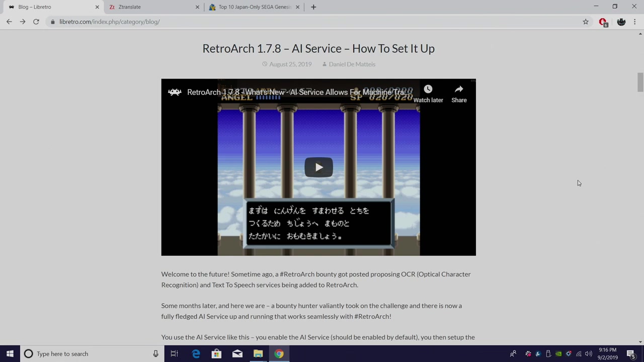The image size is (644, 362).
Task: Open Task View on the taskbar
Action: pos(174,354)
